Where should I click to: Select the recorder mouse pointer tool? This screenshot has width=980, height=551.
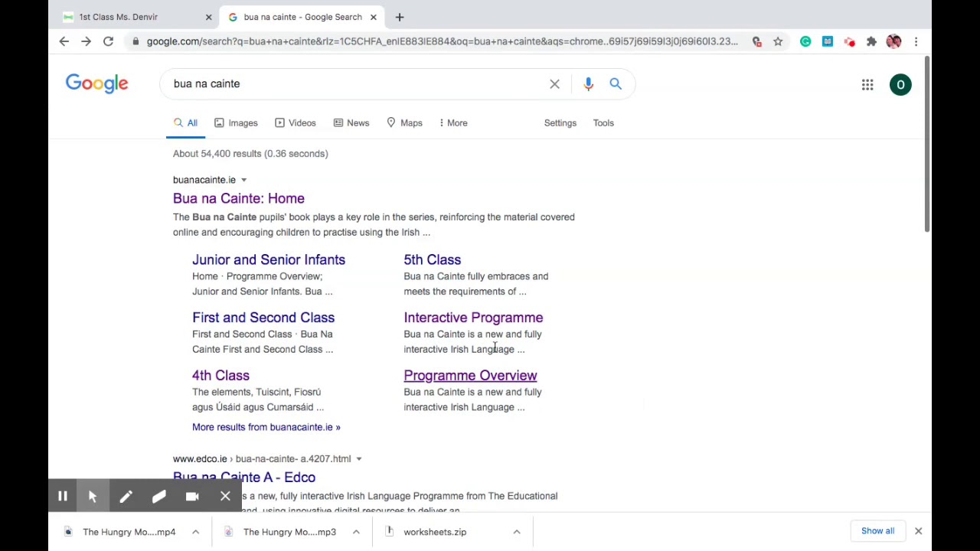click(93, 497)
